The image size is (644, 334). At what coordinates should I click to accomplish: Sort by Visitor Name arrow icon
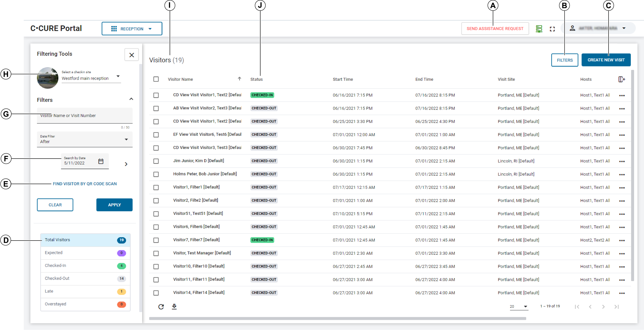click(x=239, y=79)
